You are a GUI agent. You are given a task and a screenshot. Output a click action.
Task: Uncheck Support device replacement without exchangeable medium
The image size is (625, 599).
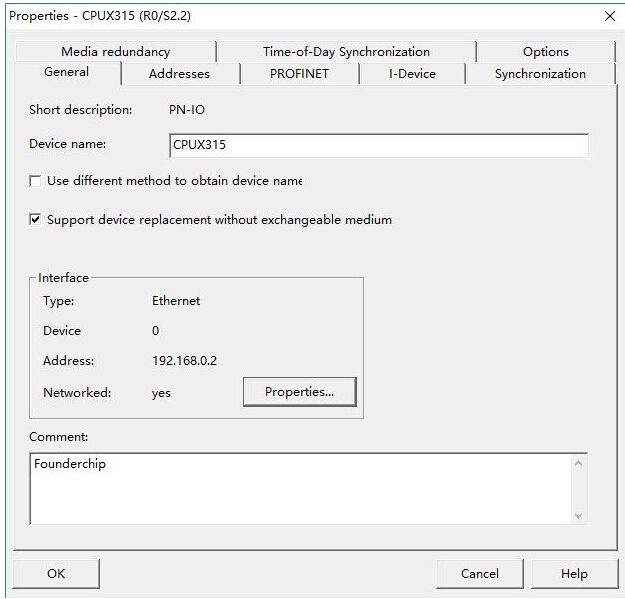pyautogui.click(x=36, y=220)
